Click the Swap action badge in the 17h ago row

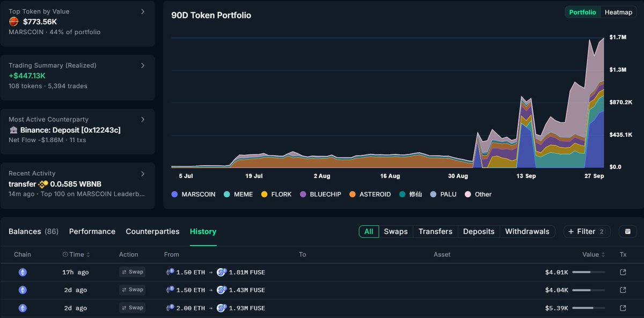click(x=133, y=272)
